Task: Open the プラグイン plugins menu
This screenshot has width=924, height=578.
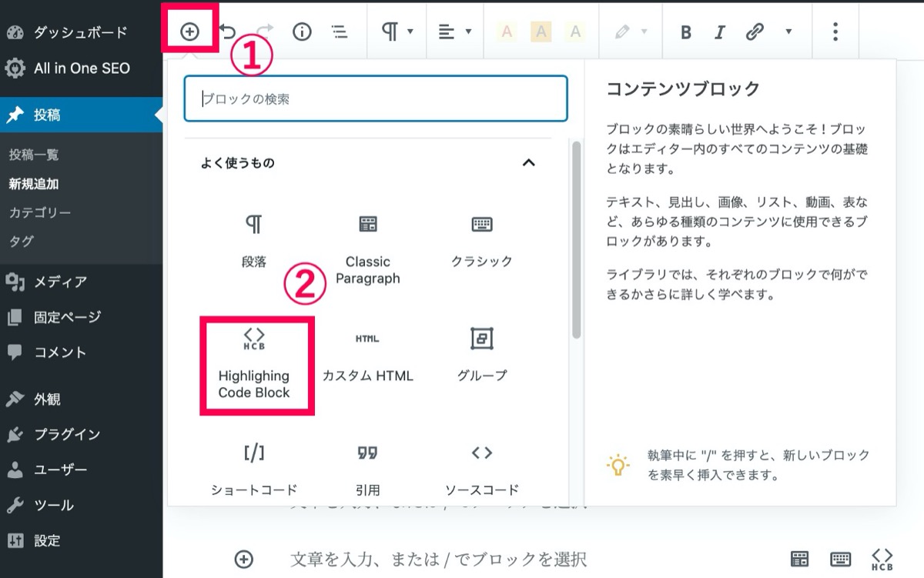Action: (81, 434)
